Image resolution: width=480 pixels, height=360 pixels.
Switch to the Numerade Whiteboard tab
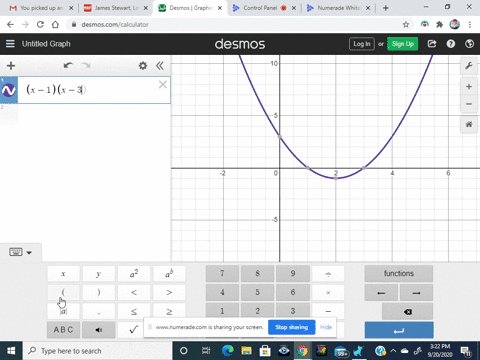coord(338,8)
